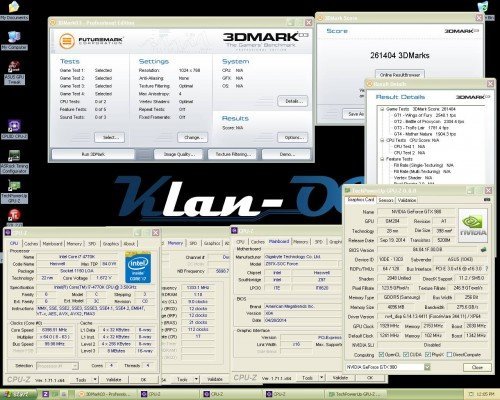500x400 pixels.
Task: Launch the CPUID CPU-Z desktop shortcut
Action: (14, 129)
